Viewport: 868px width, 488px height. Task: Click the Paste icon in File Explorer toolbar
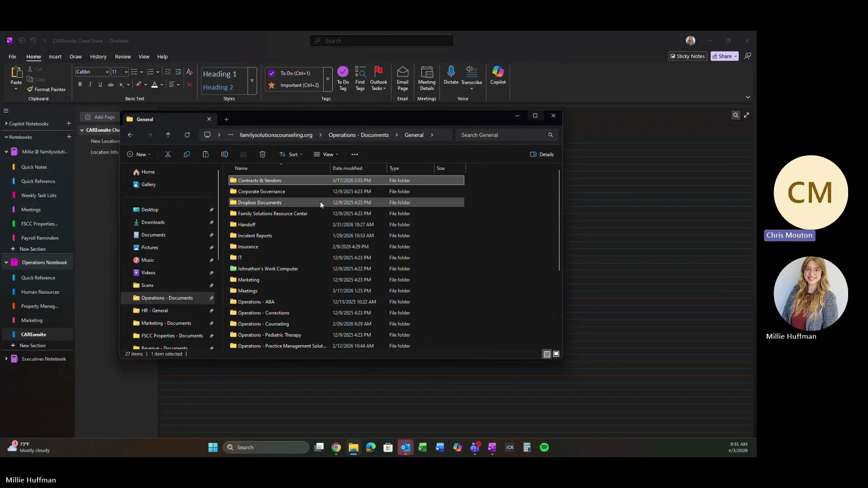point(206,155)
